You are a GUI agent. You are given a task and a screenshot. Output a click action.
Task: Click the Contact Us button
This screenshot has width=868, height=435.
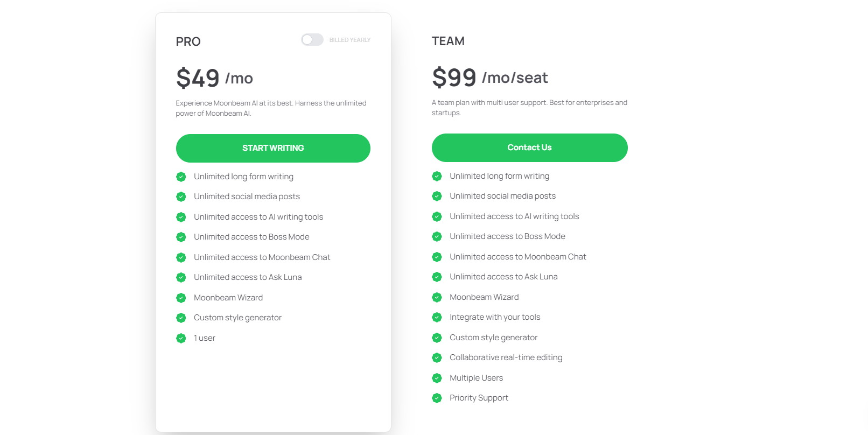pos(529,148)
